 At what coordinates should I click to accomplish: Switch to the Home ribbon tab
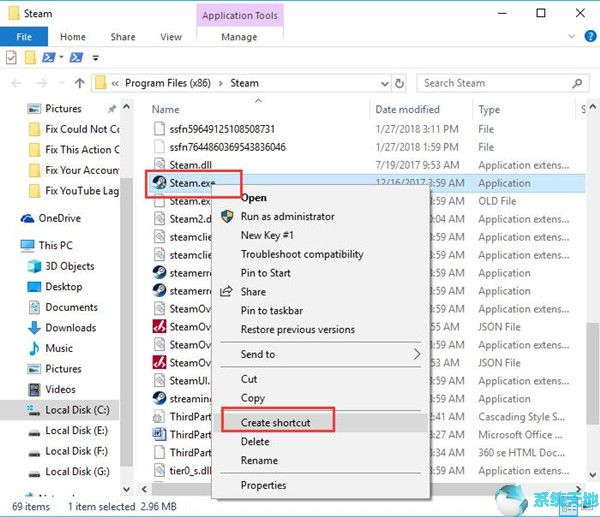(73, 37)
